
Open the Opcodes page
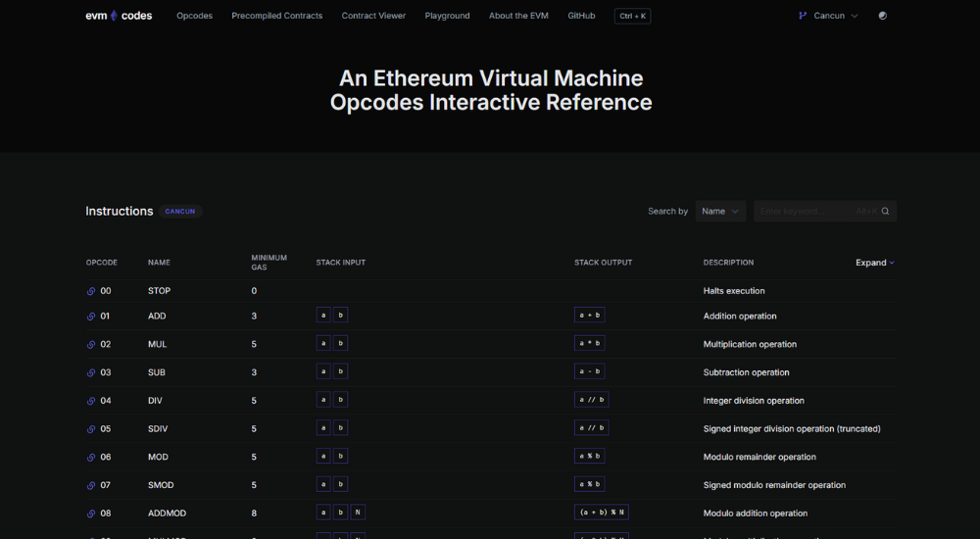194,16
